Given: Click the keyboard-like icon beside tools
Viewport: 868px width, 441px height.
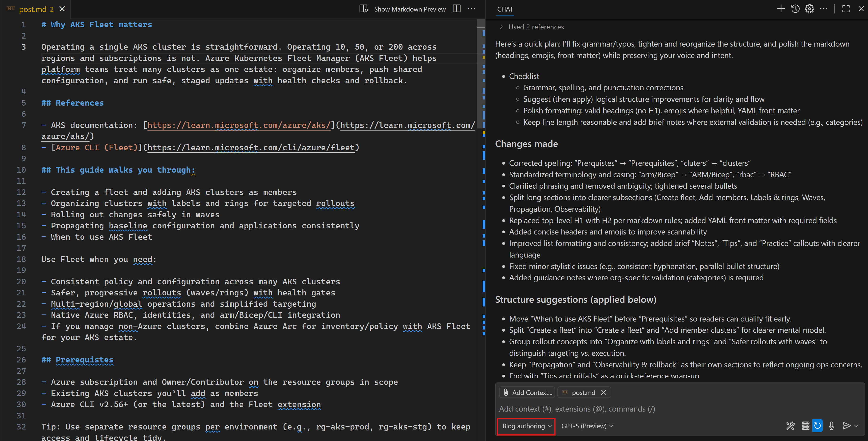Looking at the screenshot, I should point(805,426).
